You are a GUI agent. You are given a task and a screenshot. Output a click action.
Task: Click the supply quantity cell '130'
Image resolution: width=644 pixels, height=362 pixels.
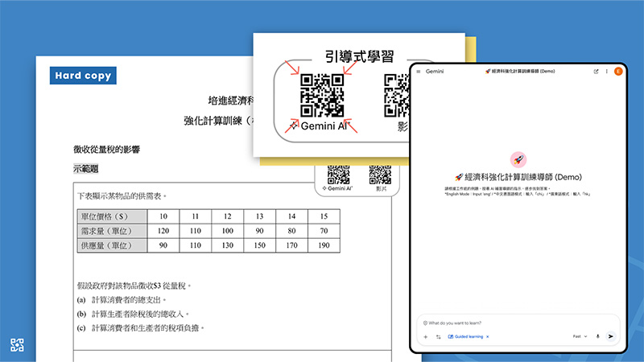tap(228, 245)
